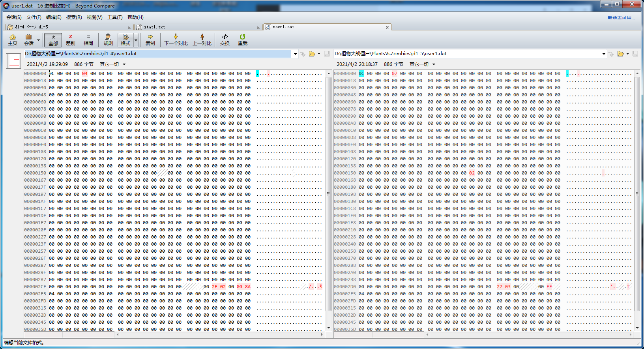Viewport: 644px width, 349px height.
Task: Expand the left d1-4 path history dropdown
Action: [295, 54]
